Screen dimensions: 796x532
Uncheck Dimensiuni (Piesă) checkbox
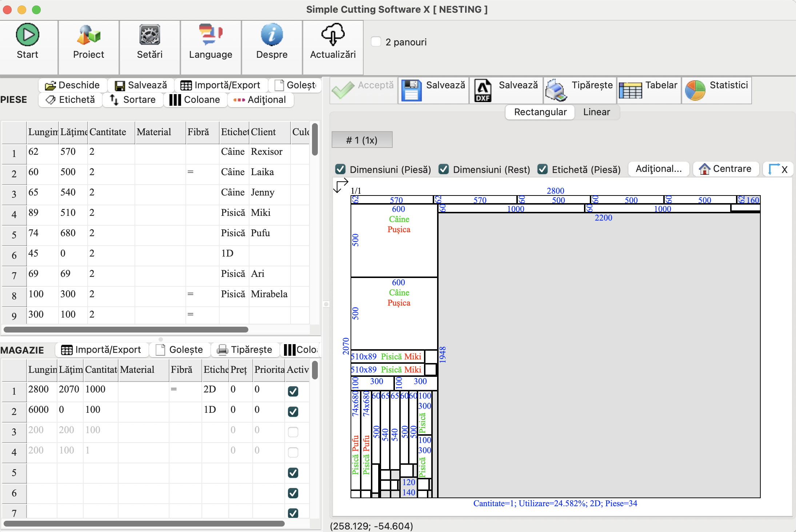[340, 169]
